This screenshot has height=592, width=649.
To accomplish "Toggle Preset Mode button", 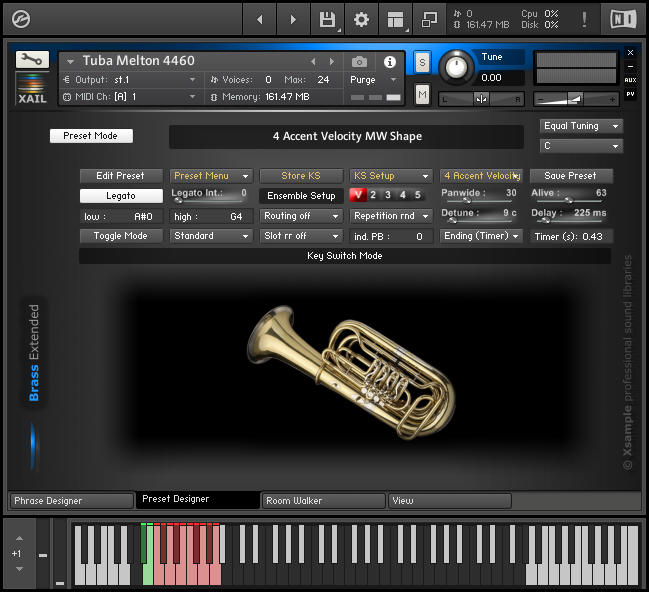I will (x=91, y=136).
